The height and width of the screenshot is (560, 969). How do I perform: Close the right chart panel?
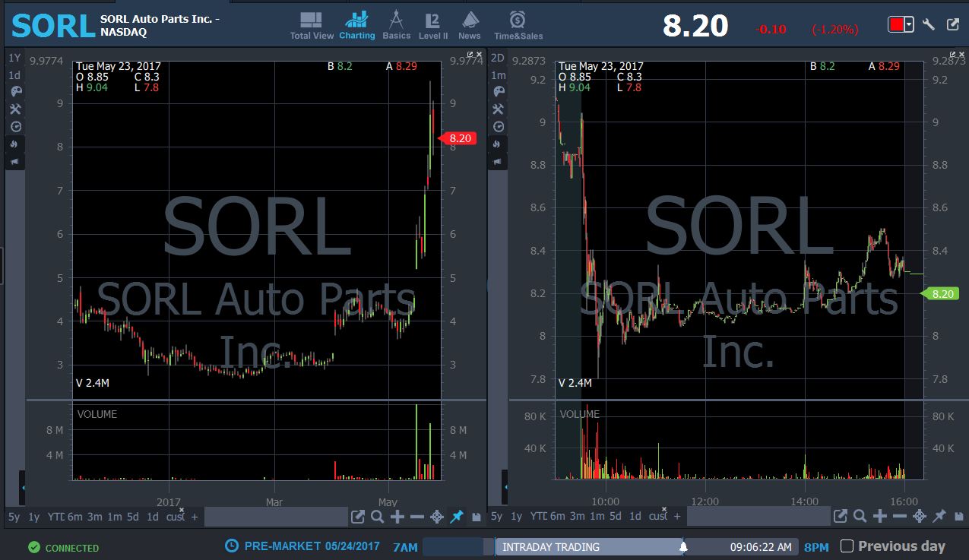pos(963,55)
